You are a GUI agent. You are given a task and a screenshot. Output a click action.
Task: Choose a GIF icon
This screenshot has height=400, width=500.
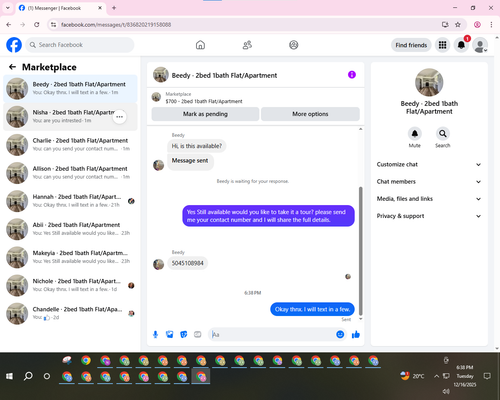click(x=198, y=334)
